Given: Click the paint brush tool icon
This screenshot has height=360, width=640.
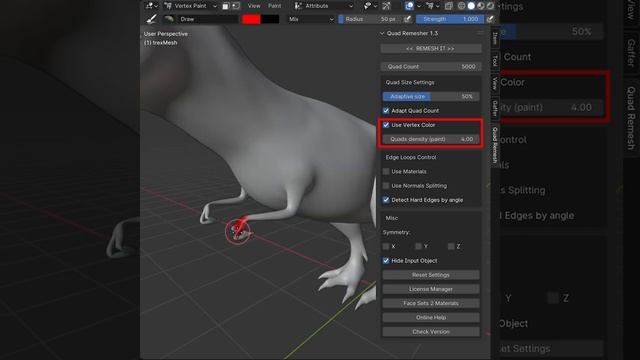Looking at the screenshot, I should coord(151,19).
